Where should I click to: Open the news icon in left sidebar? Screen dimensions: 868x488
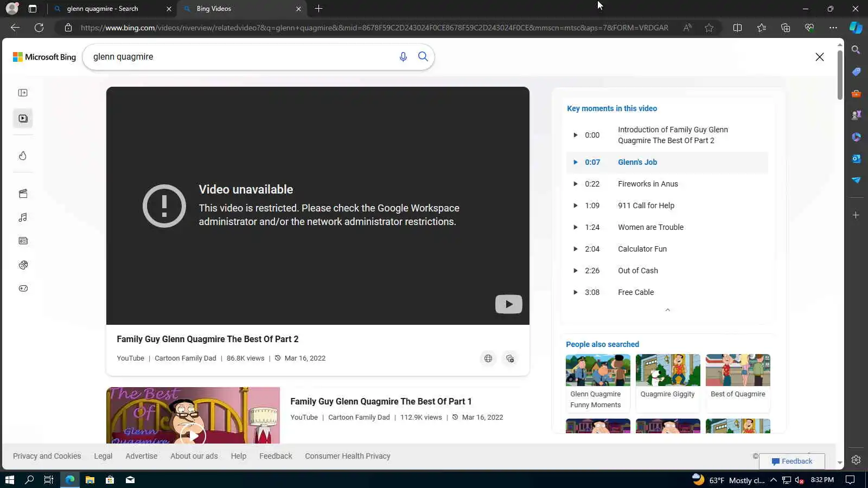[x=23, y=241]
